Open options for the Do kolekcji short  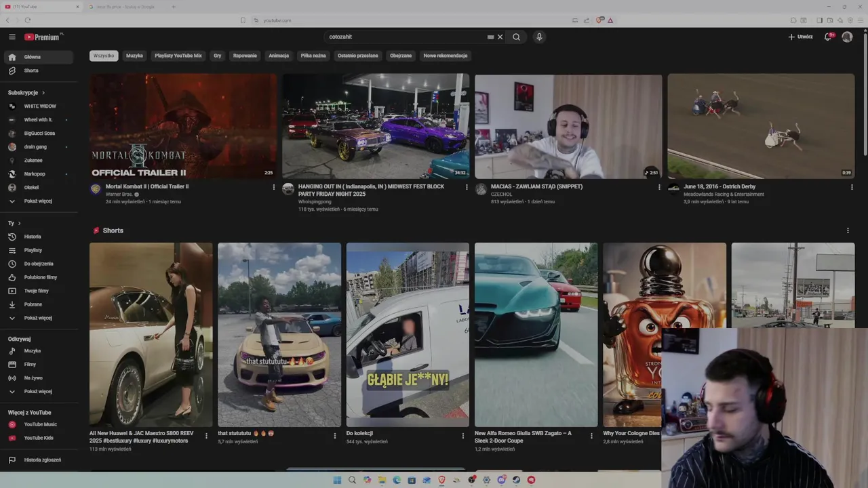463,436
